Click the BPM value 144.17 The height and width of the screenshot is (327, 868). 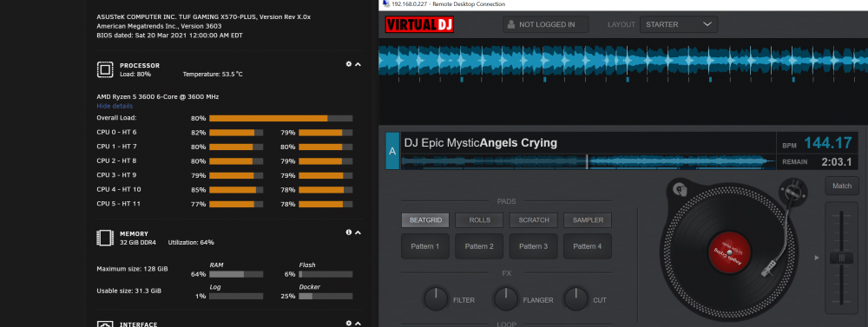pos(827,143)
